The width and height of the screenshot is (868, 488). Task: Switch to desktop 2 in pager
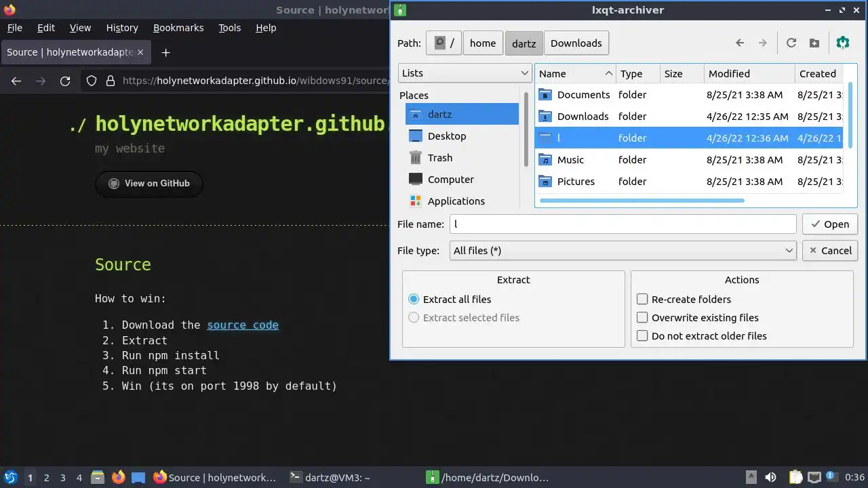tap(46, 478)
